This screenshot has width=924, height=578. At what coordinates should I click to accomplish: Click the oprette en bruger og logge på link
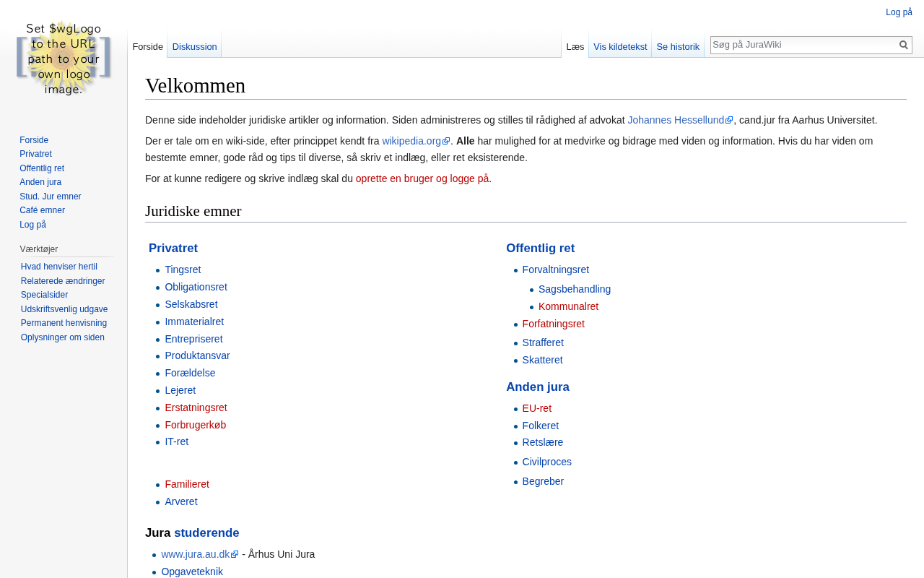click(x=422, y=178)
